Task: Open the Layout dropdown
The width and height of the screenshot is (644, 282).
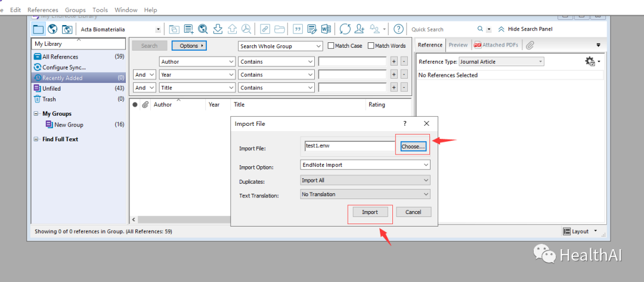Action: pos(580,231)
